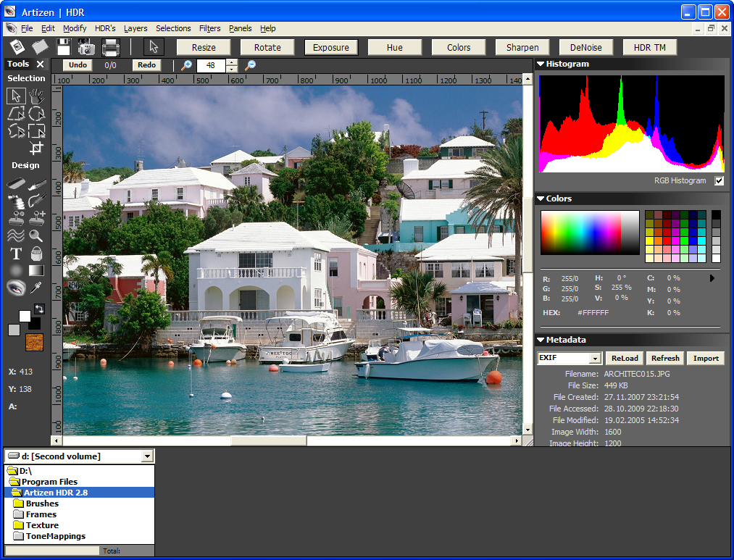Activate the Crop tool
This screenshot has width=734, height=560.
(x=36, y=148)
